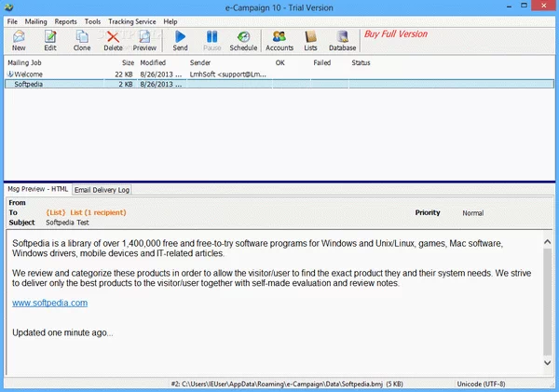Open the Mailing menu
559x392 pixels.
(x=36, y=20)
